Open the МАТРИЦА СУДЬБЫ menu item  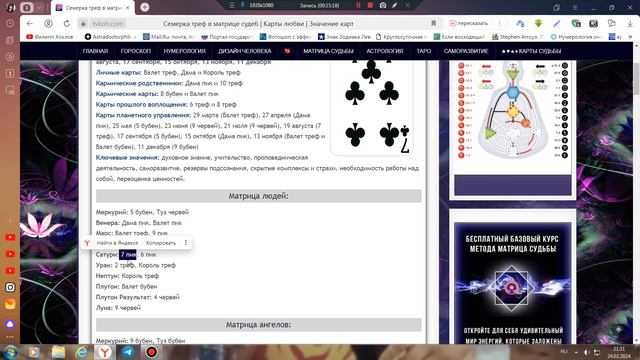tap(328, 51)
